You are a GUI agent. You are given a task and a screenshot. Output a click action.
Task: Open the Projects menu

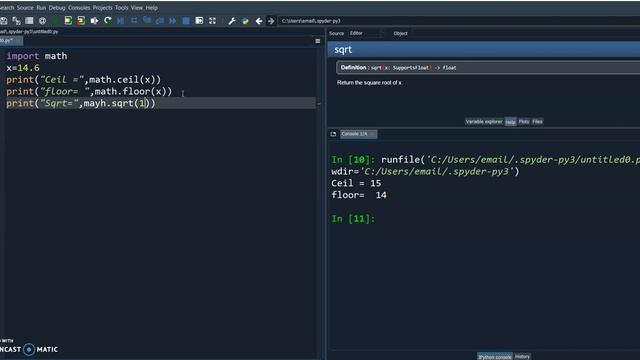(x=102, y=8)
